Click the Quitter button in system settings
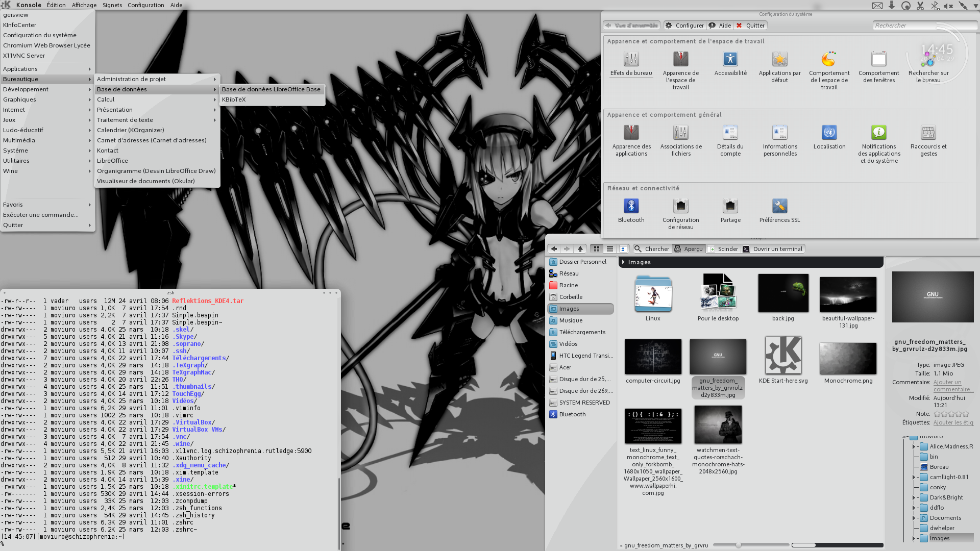This screenshot has width=980, height=551. point(750,26)
